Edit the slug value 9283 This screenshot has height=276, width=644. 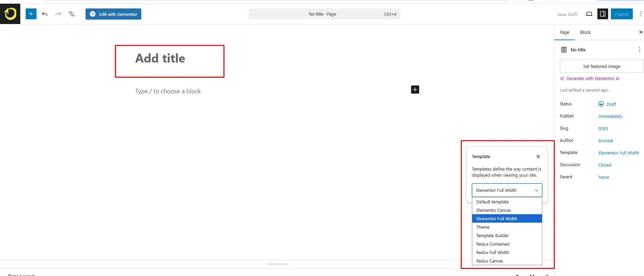603,128
